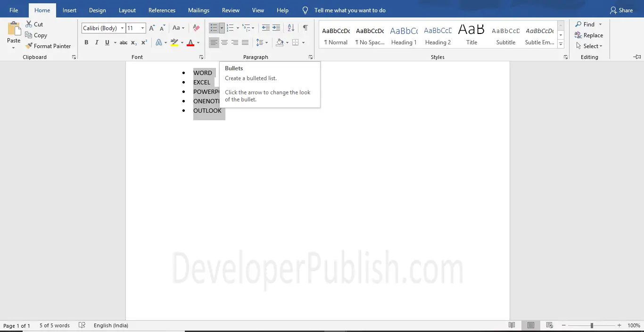Apply red font color

[190, 42]
